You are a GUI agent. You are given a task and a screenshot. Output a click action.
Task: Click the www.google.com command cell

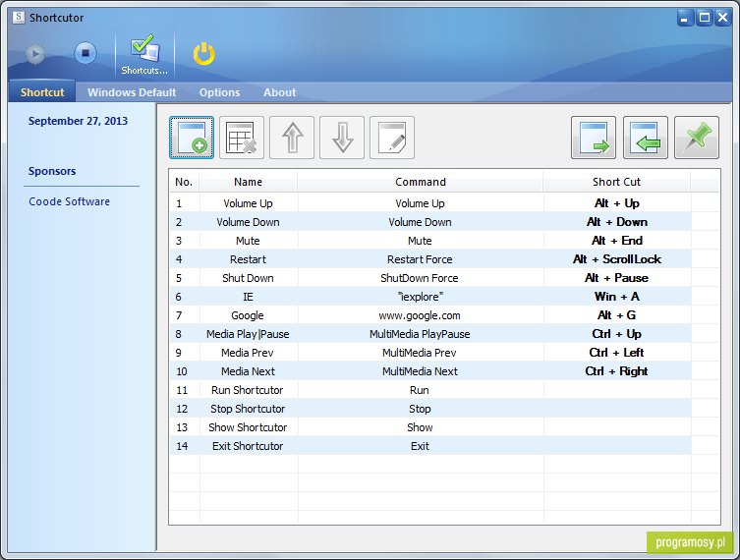coord(420,315)
